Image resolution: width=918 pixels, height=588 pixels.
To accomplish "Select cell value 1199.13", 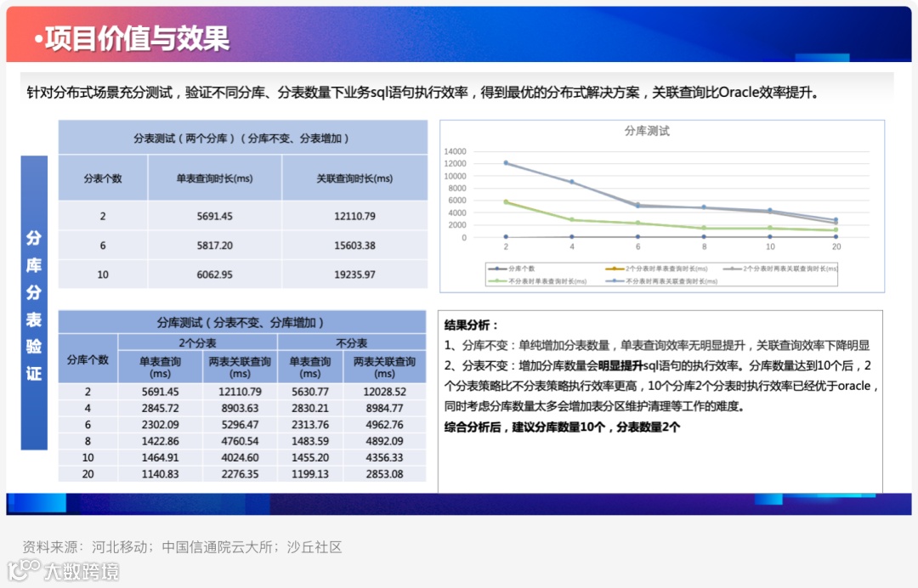I will (x=310, y=474).
